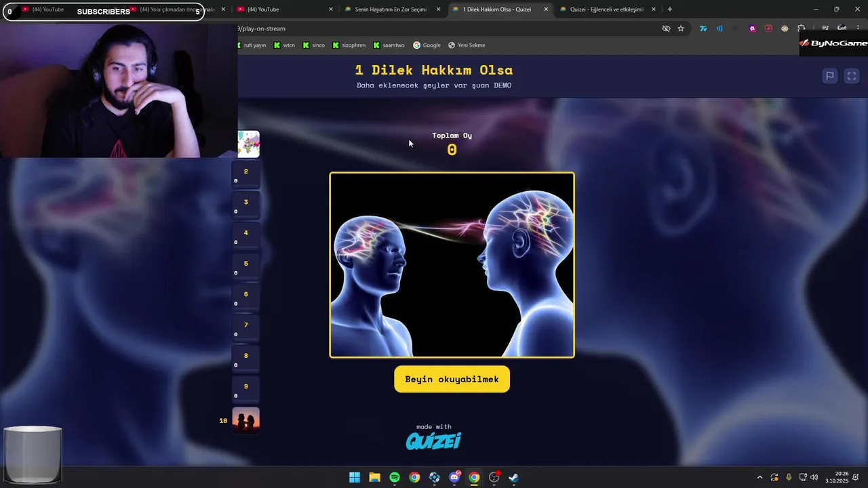868x488 pixels.
Task: Open the purple extension icon in toolbar
Action: pos(752,28)
